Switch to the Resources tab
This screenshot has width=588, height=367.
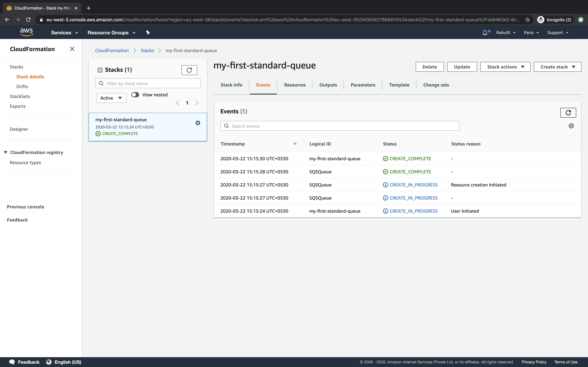point(295,85)
